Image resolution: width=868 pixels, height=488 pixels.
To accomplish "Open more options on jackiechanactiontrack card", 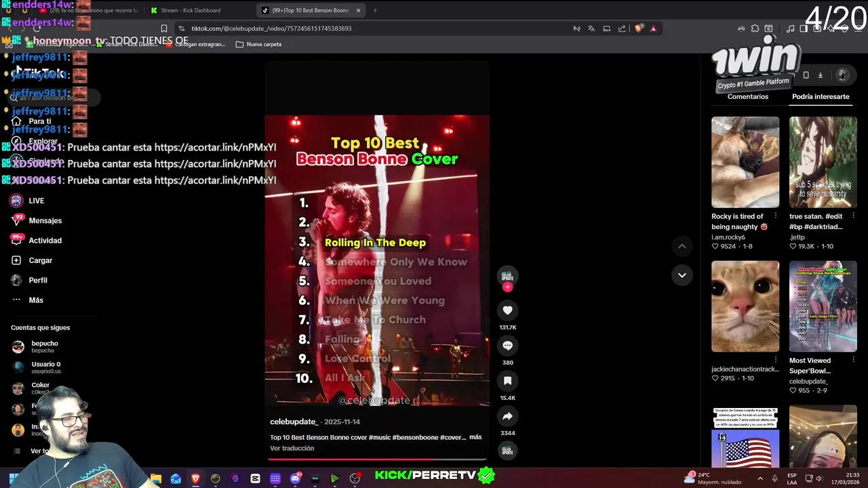I will [776, 361].
